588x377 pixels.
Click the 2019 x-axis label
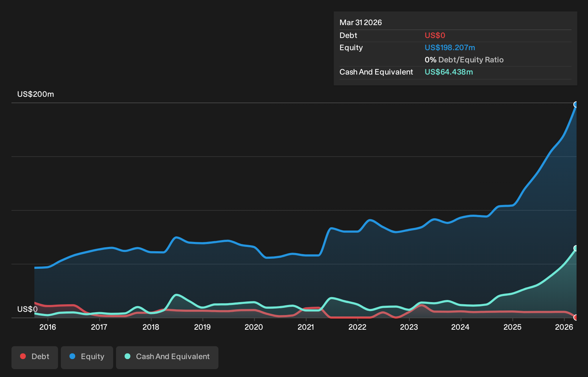click(x=202, y=327)
